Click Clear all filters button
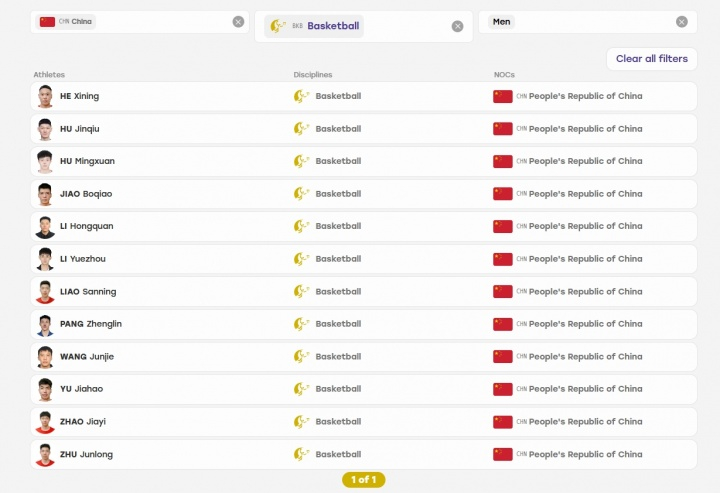The image size is (720, 493). click(x=652, y=59)
